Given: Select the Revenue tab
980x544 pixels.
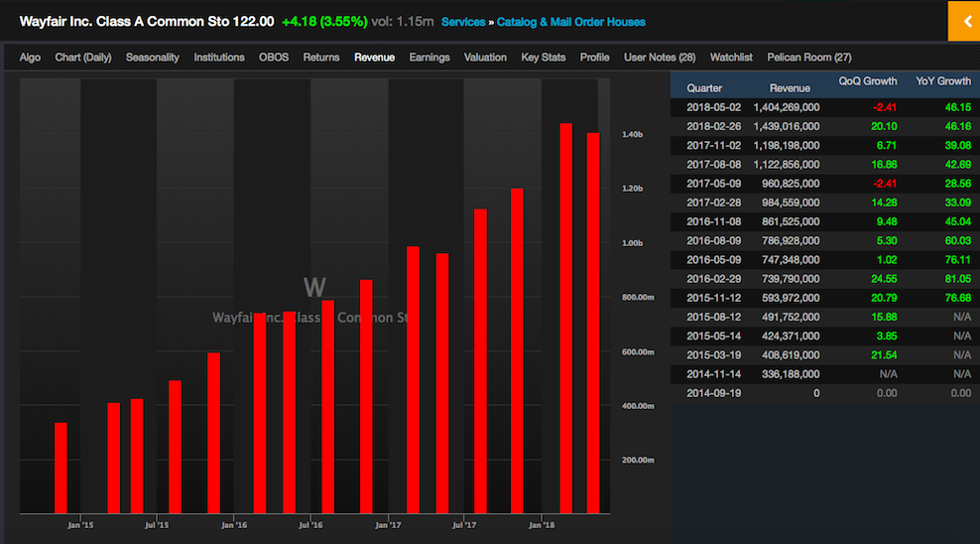Looking at the screenshot, I should tap(374, 58).
